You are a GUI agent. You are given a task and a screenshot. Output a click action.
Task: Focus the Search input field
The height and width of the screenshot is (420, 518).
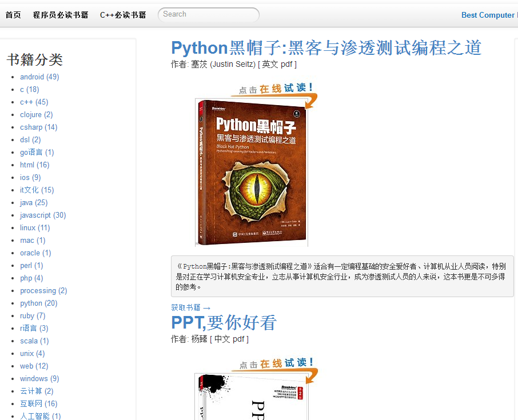pyautogui.click(x=209, y=14)
